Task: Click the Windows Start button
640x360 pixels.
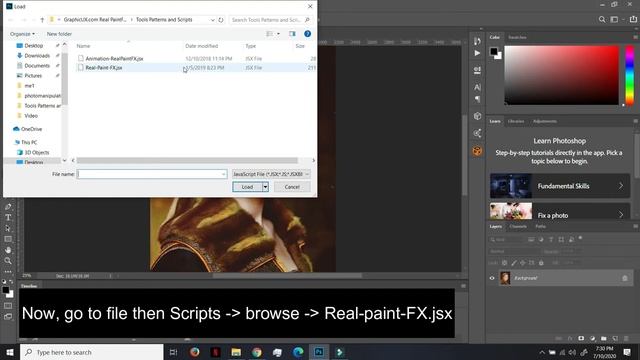Action: tap(10, 352)
